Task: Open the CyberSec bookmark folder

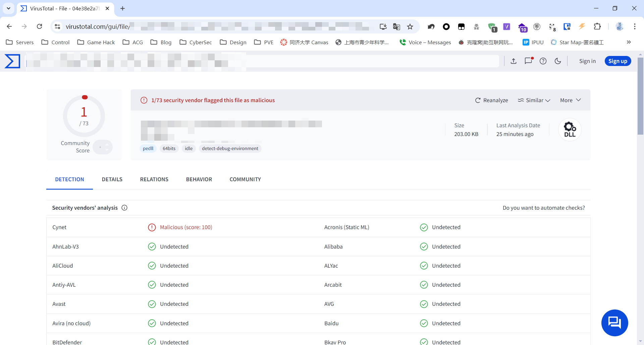Action: tap(196, 42)
